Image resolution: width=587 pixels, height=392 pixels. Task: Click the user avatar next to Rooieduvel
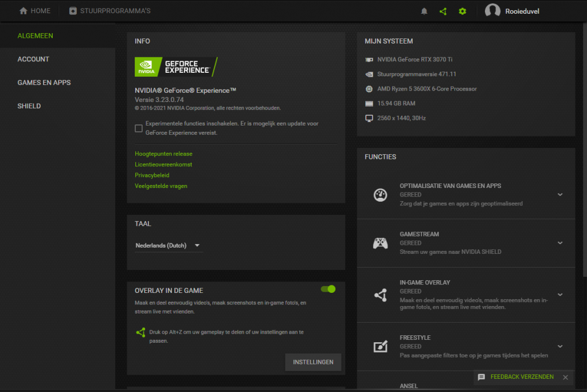(492, 11)
